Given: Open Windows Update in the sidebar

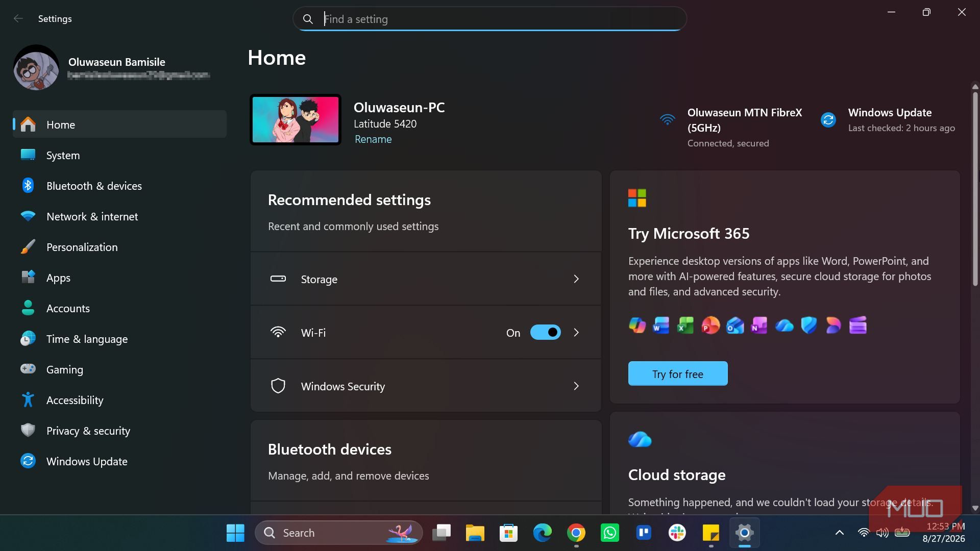Looking at the screenshot, I should (x=119, y=461).
